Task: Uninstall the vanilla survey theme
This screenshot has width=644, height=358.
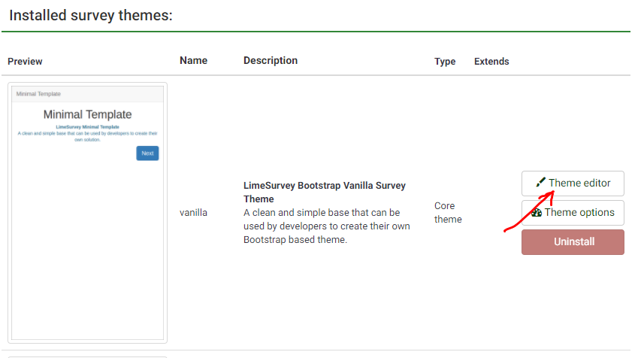Action: pos(573,242)
